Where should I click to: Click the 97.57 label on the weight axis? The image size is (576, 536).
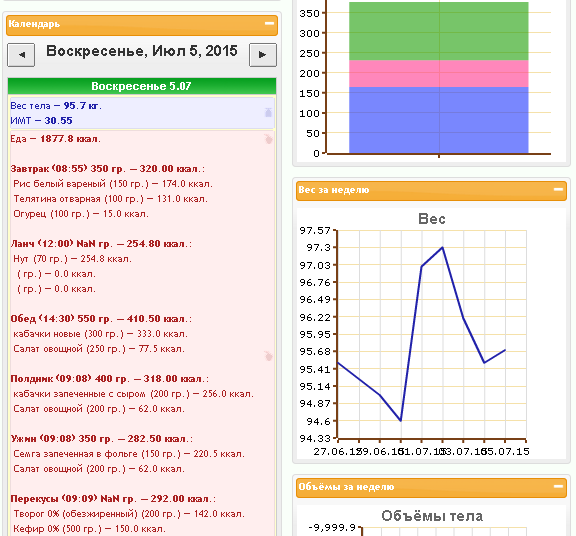click(x=315, y=231)
